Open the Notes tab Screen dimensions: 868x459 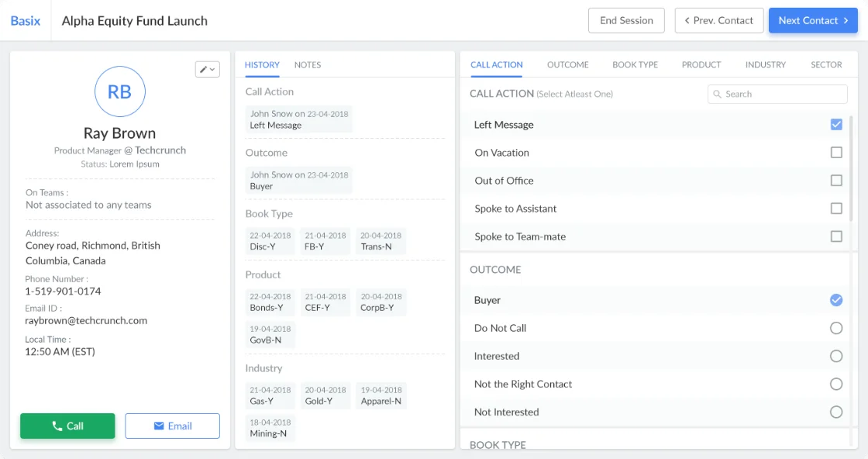[x=307, y=65]
